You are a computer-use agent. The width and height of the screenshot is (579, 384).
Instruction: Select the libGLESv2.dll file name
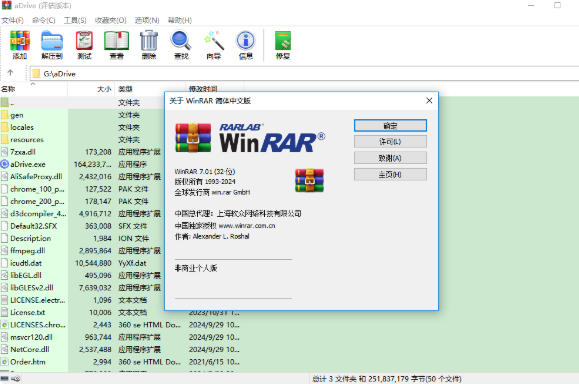click(32, 287)
